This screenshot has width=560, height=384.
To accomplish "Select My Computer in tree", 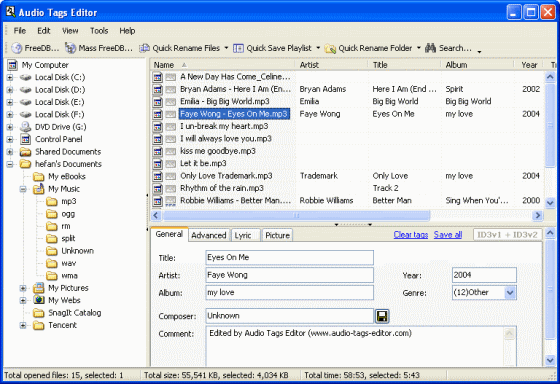I will pos(45,65).
